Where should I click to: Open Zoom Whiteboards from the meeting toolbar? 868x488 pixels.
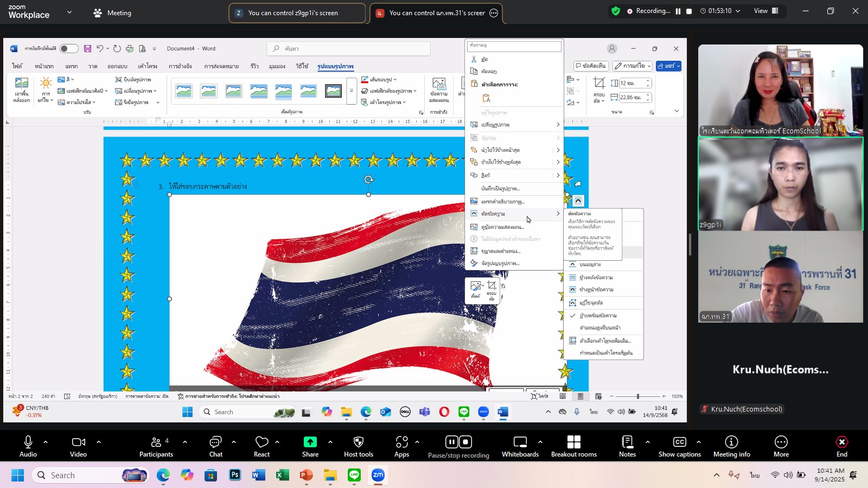click(520, 446)
